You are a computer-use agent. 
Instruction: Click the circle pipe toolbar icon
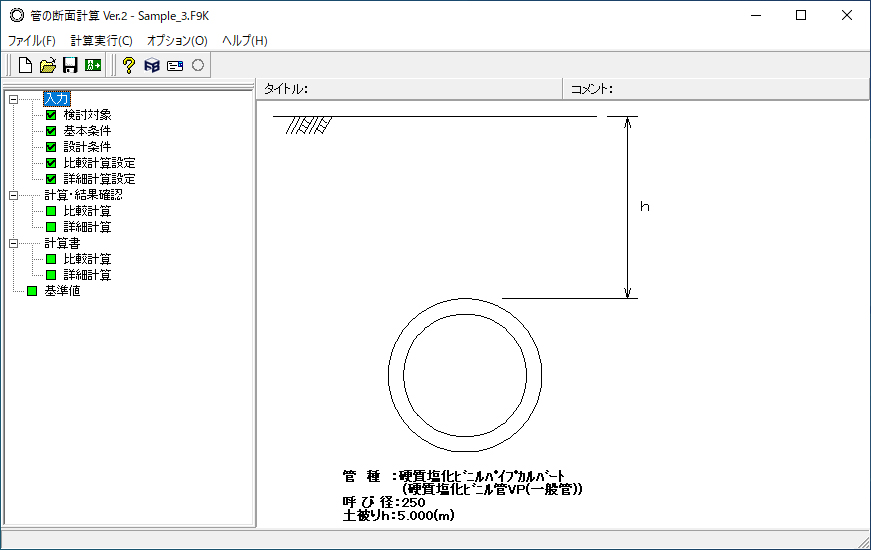click(198, 66)
